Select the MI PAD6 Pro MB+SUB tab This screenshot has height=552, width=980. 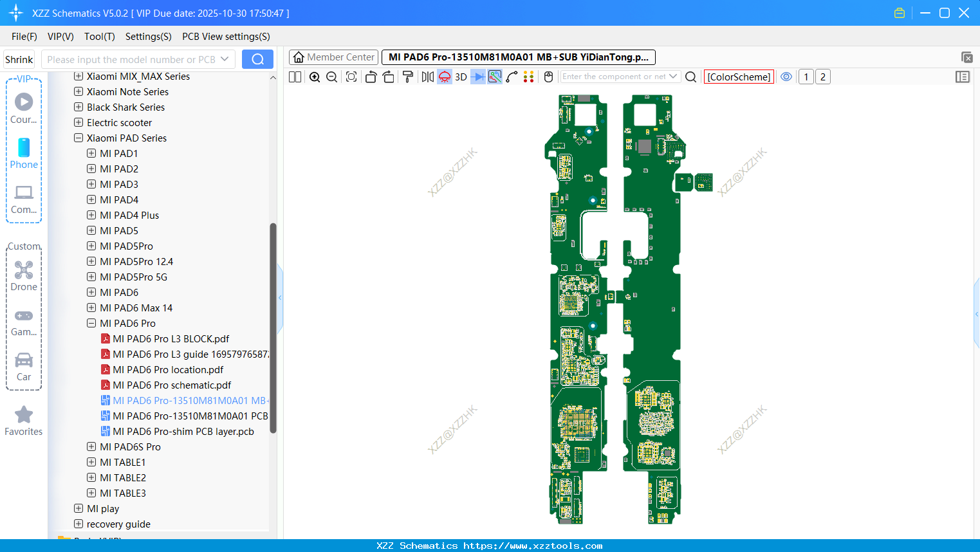pos(519,57)
